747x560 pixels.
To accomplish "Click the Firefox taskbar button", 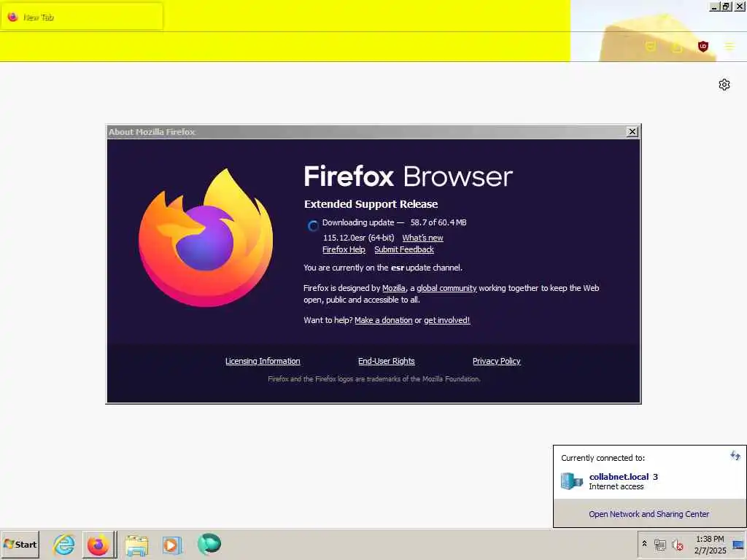I will 98,544.
